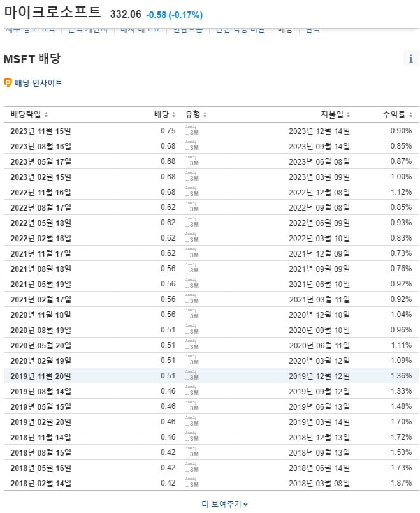
Task: Sort the table by 수익률 column
Action: [x=398, y=114]
